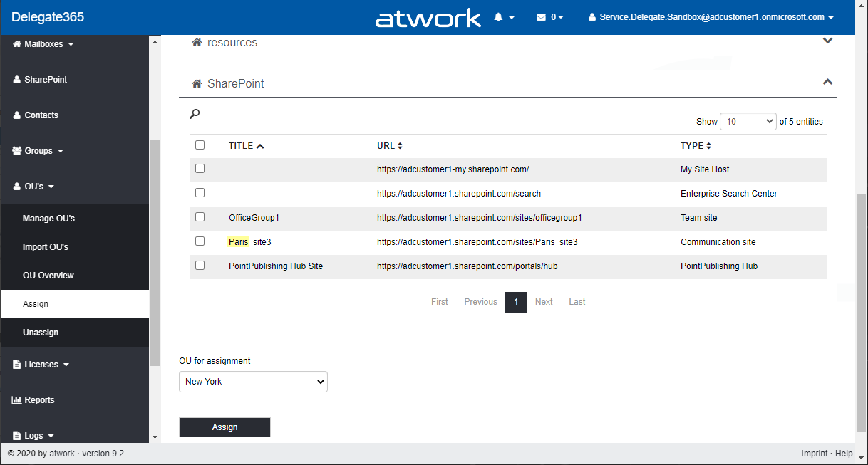
Task: Tick the Paris_site3 row checkbox
Action: click(x=200, y=241)
